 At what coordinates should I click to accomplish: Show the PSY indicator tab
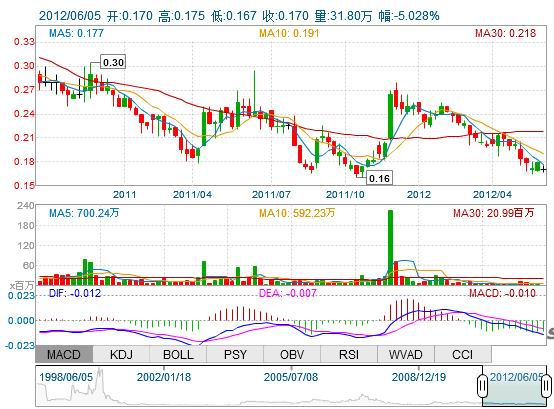point(235,354)
